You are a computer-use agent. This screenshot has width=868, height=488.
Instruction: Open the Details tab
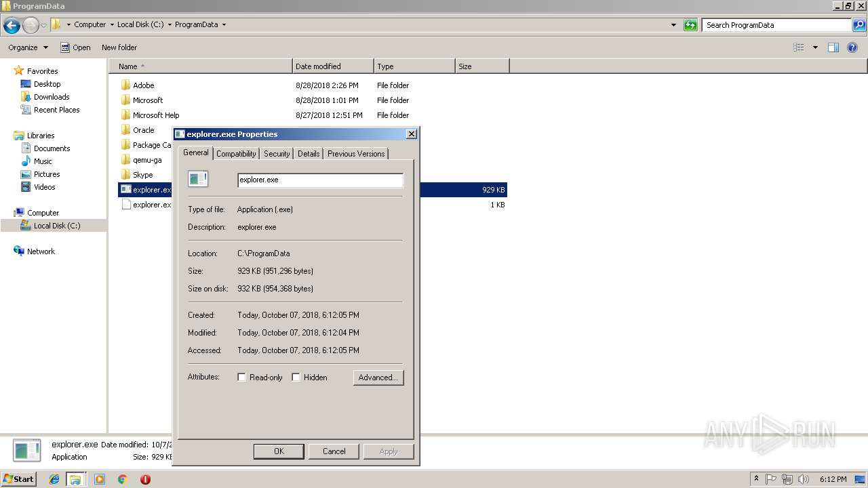point(309,154)
